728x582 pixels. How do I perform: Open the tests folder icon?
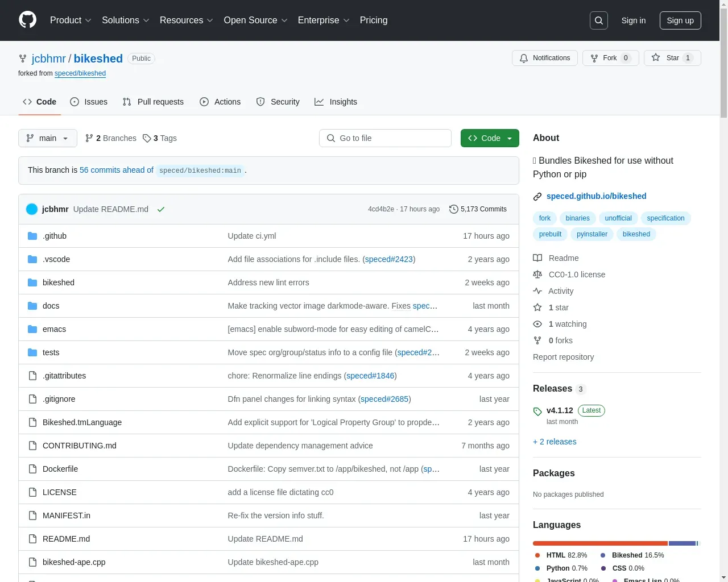pos(32,352)
